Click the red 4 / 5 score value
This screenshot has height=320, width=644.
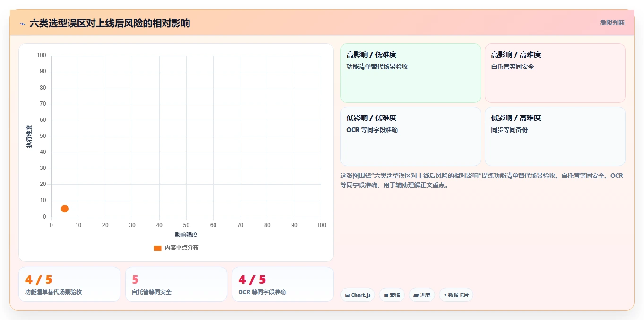252,280
